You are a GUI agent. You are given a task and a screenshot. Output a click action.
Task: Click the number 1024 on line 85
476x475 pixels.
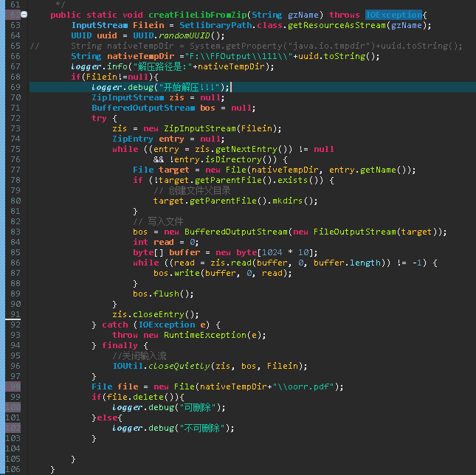(x=272, y=252)
